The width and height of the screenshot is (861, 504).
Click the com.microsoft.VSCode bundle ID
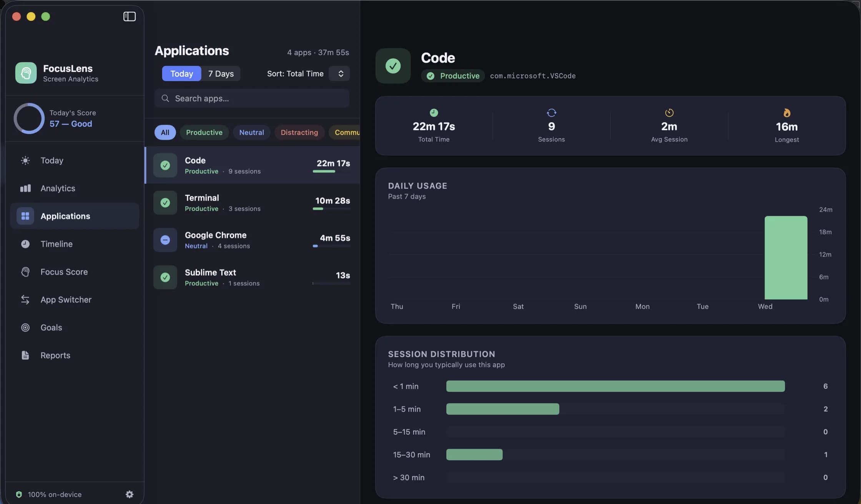pyautogui.click(x=532, y=76)
